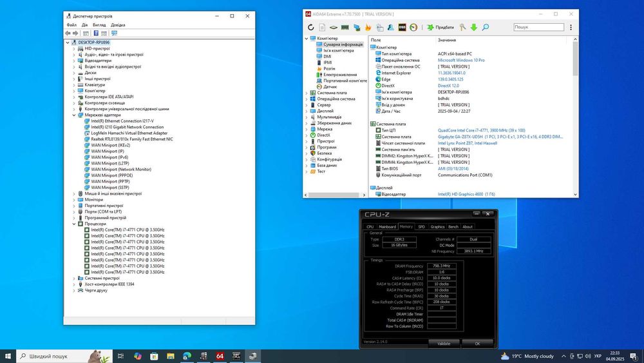
Task: Expand the Диски node in Device Manager
Action: pyautogui.click(x=74, y=73)
